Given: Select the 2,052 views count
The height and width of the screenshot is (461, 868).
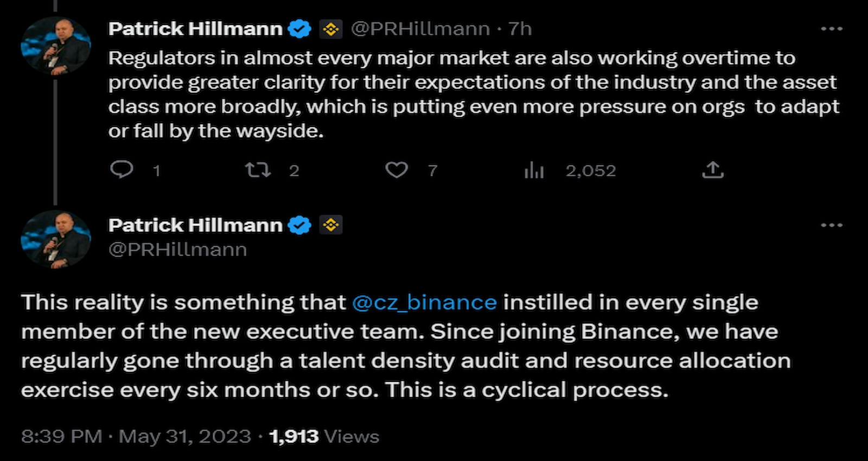Looking at the screenshot, I should coord(590,170).
